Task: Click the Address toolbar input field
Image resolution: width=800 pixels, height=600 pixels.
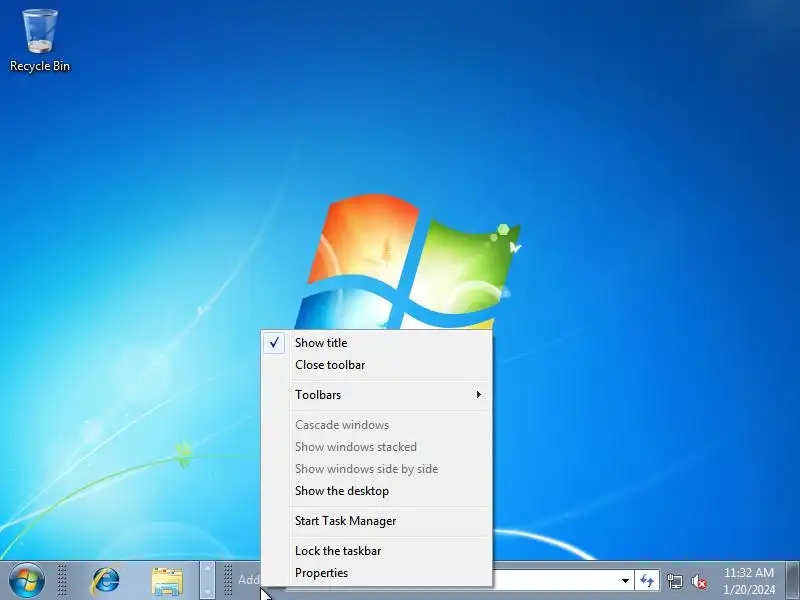Action: [x=555, y=581]
